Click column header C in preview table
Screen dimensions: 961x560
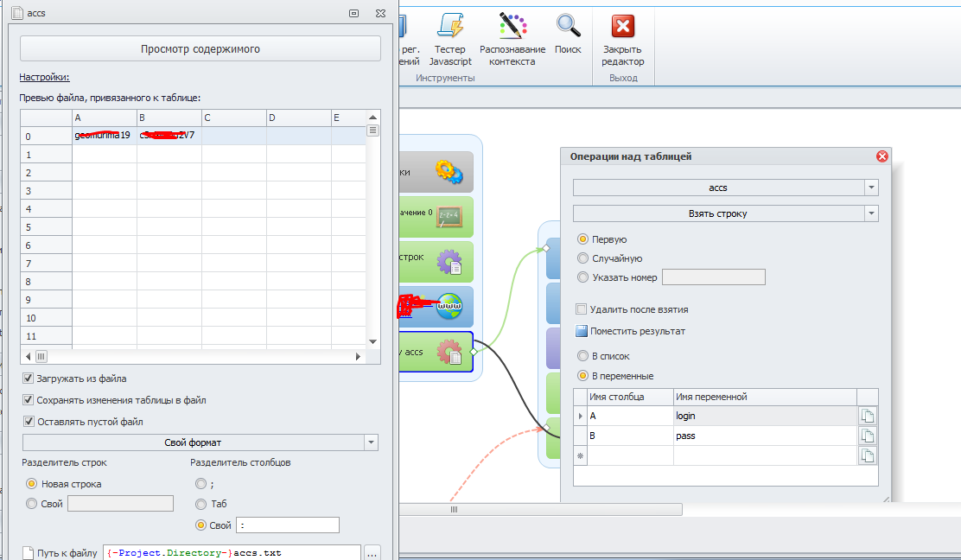[x=234, y=118]
